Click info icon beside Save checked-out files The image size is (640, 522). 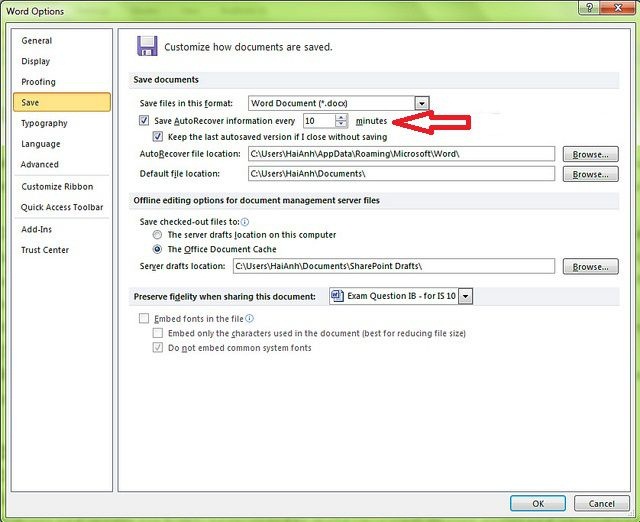[245, 221]
